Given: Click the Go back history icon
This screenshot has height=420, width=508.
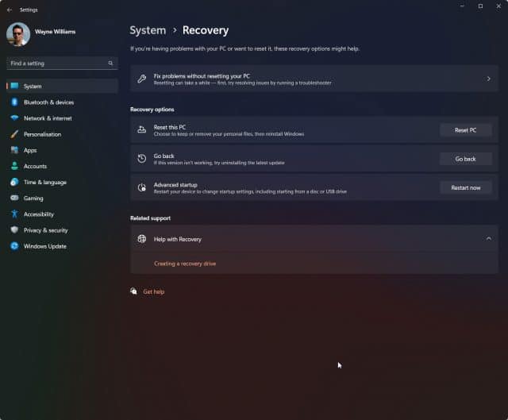Looking at the screenshot, I should point(141,159).
